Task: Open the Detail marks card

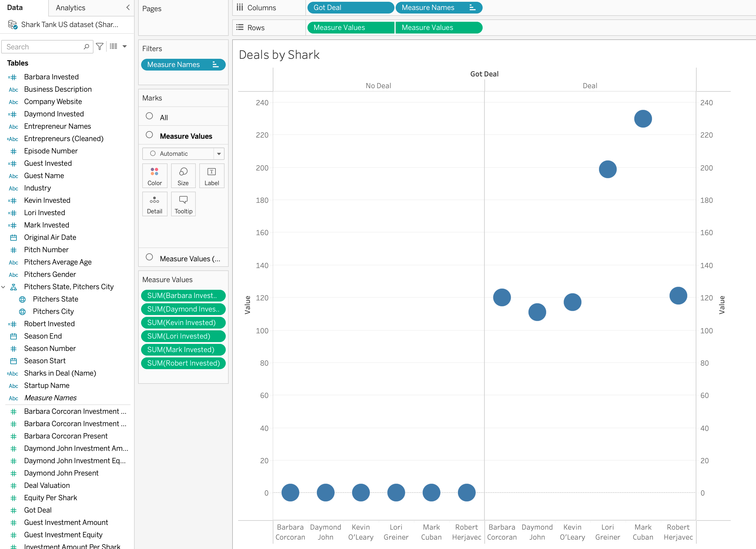Action: (x=154, y=204)
